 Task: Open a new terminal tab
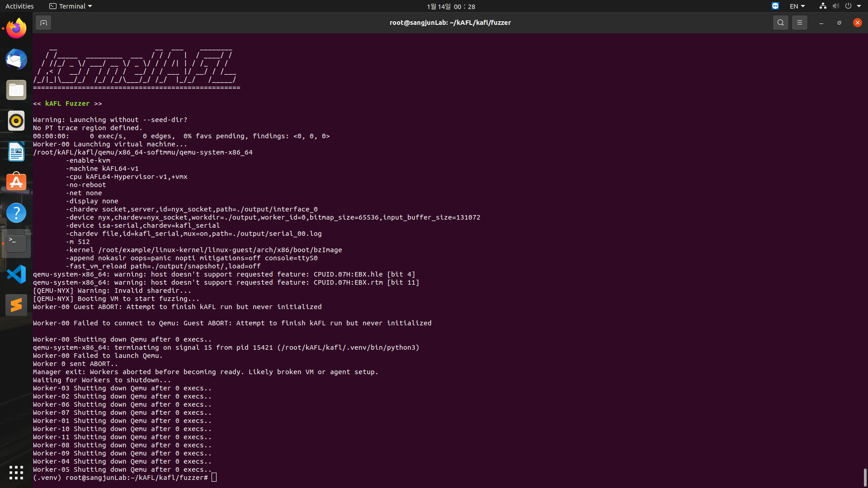(x=43, y=22)
